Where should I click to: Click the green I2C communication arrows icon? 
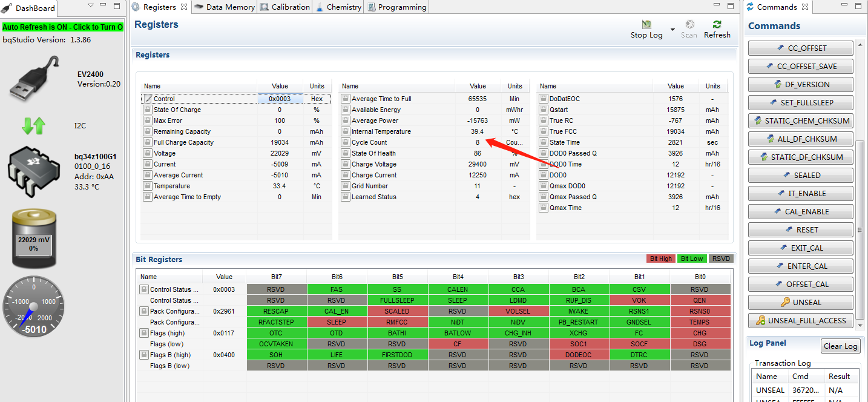point(34,126)
